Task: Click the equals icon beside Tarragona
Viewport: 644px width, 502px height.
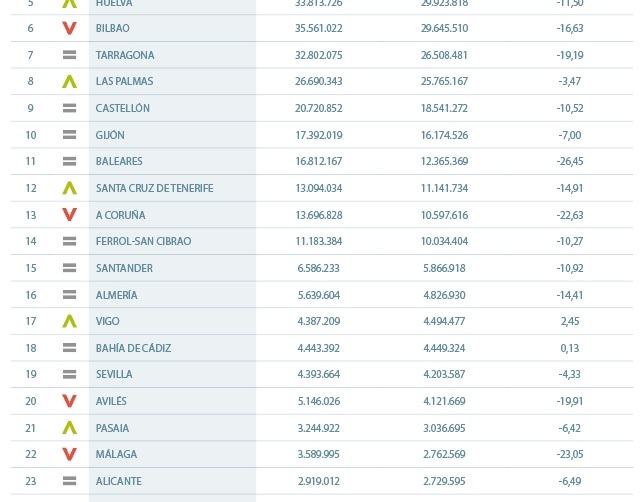Action: click(x=70, y=55)
